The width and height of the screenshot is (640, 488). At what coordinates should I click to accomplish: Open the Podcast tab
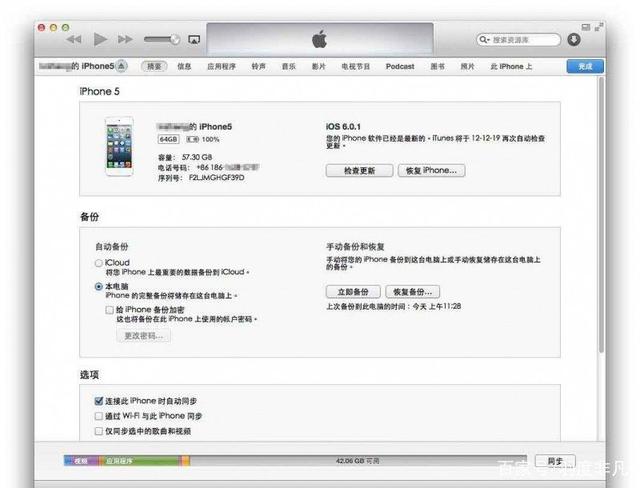[x=400, y=66]
